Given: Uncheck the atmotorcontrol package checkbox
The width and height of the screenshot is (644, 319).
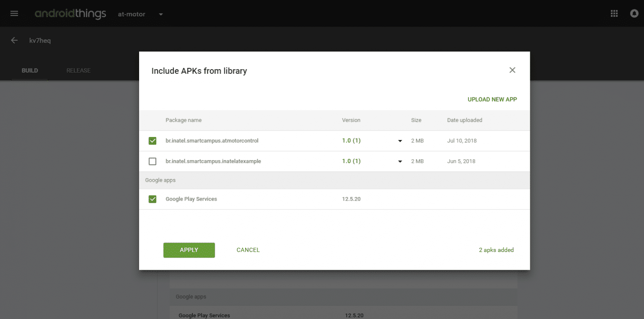Looking at the screenshot, I should [152, 141].
